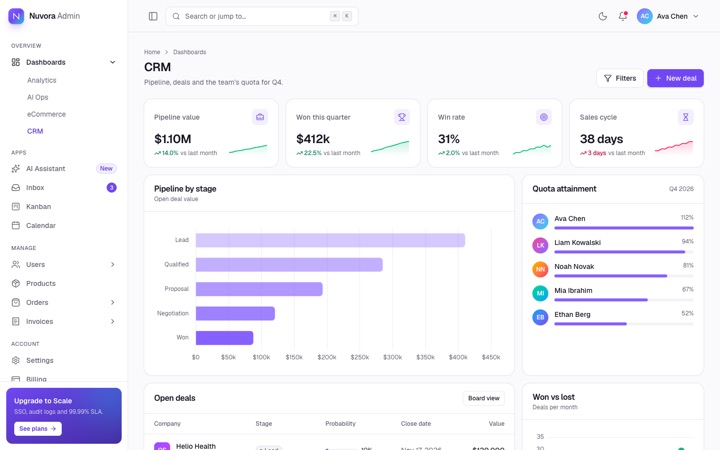
Task: Click the Negotiation bar in pipeline chart
Action: pos(235,313)
